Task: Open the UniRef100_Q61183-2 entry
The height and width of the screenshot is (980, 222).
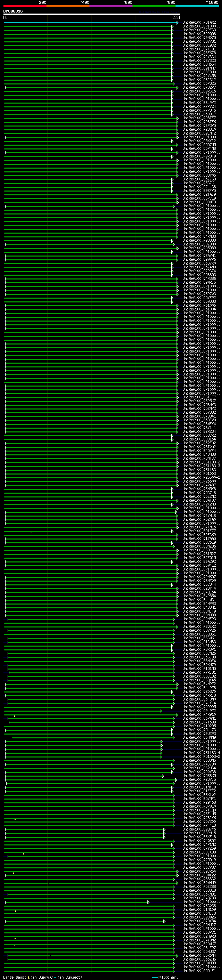Action: (201, 462)
